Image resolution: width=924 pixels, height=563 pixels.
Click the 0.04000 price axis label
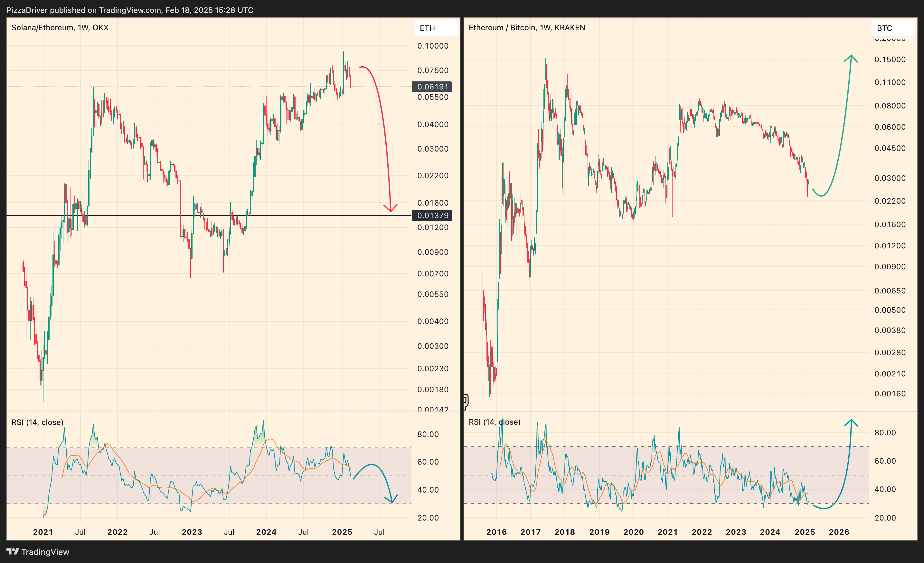point(433,125)
